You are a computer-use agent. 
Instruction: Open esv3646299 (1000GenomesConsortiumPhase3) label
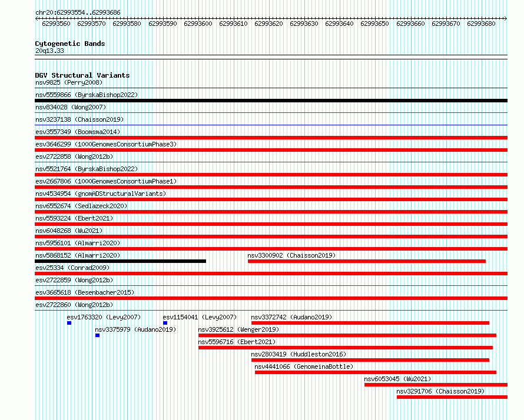pyautogui.click(x=106, y=144)
